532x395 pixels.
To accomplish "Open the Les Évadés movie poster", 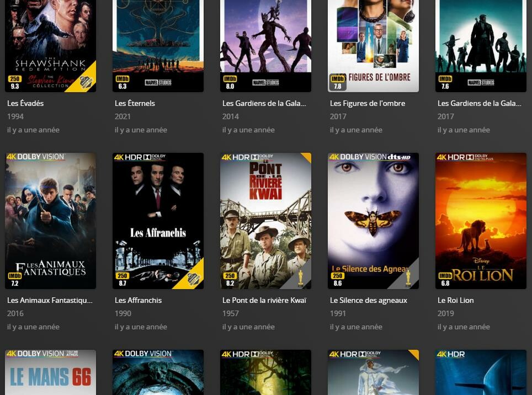I will click(51, 46).
